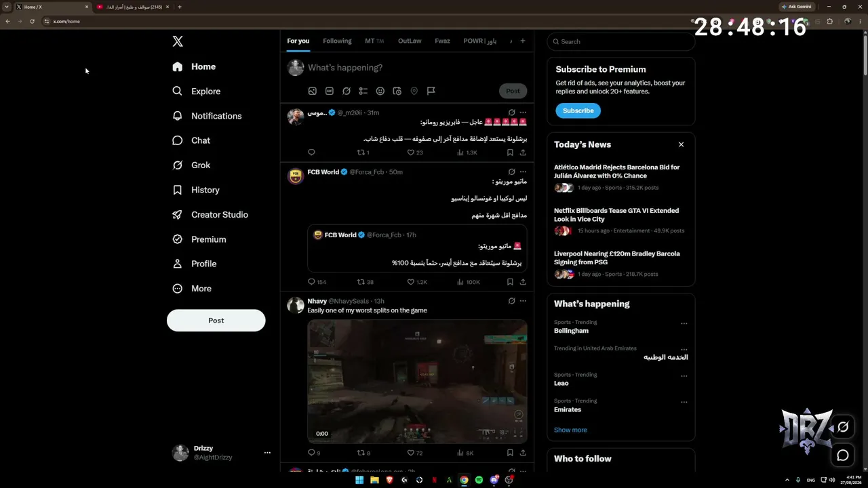
Task: Open Grok enhance icon in composer
Action: pos(346,91)
